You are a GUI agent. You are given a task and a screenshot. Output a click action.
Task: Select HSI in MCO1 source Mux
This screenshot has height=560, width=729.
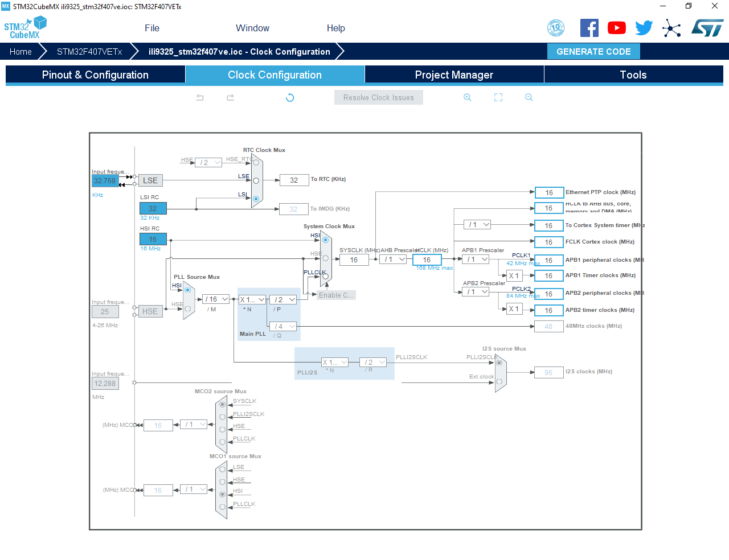pyautogui.click(x=223, y=495)
